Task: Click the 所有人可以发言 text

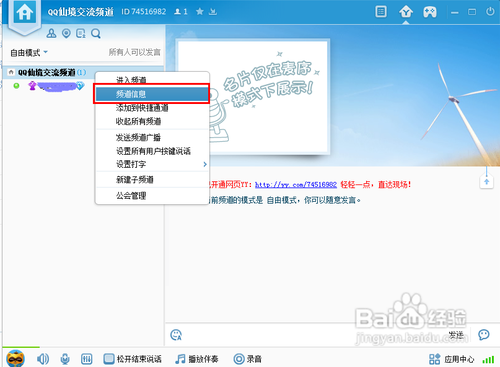Action: pyautogui.click(x=135, y=52)
